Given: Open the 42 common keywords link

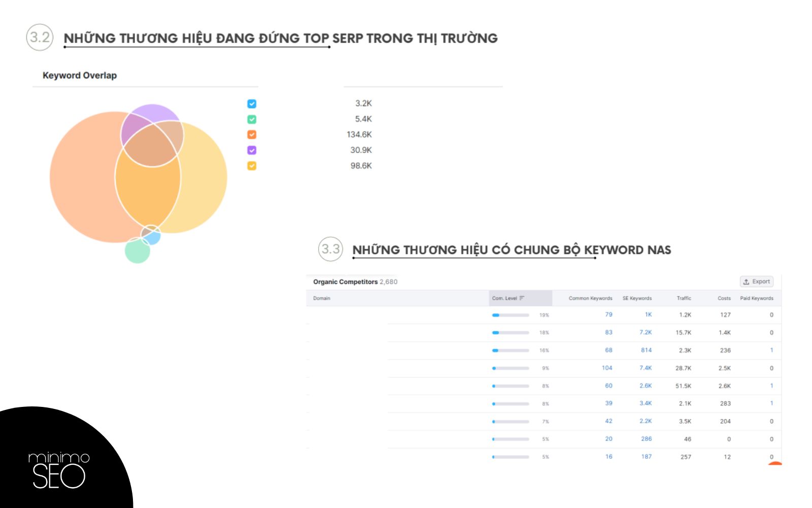Looking at the screenshot, I should 608,421.
